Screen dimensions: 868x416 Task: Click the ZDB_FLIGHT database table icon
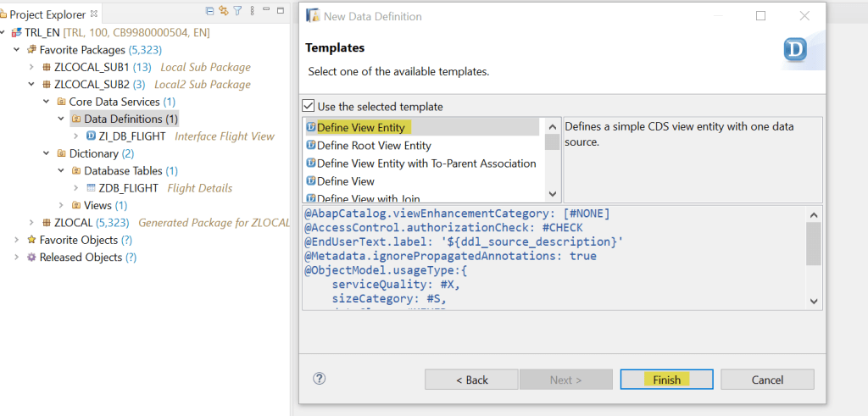(91, 188)
